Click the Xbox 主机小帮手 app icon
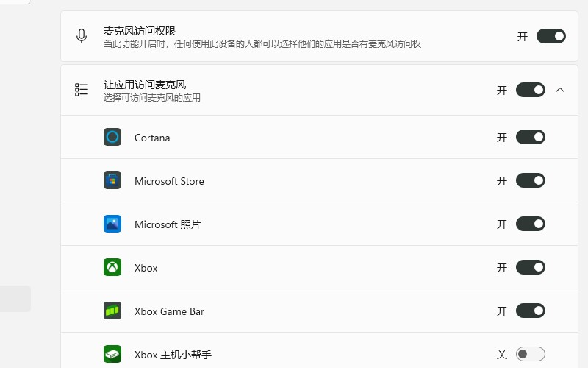Screen dimensions: 588x368 tap(112, 354)
